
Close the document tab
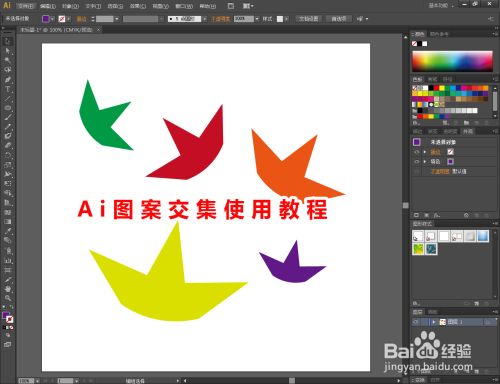98,30
